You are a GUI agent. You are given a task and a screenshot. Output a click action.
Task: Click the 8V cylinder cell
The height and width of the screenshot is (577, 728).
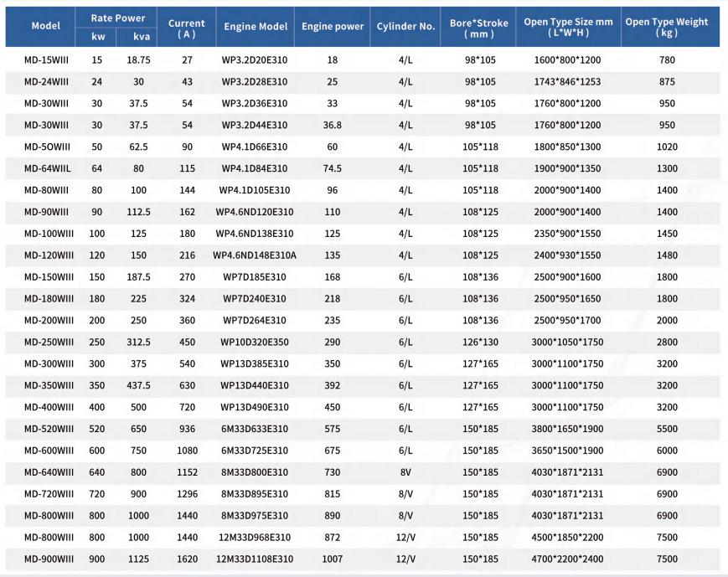pyautogui.click(x=405, y=472)
